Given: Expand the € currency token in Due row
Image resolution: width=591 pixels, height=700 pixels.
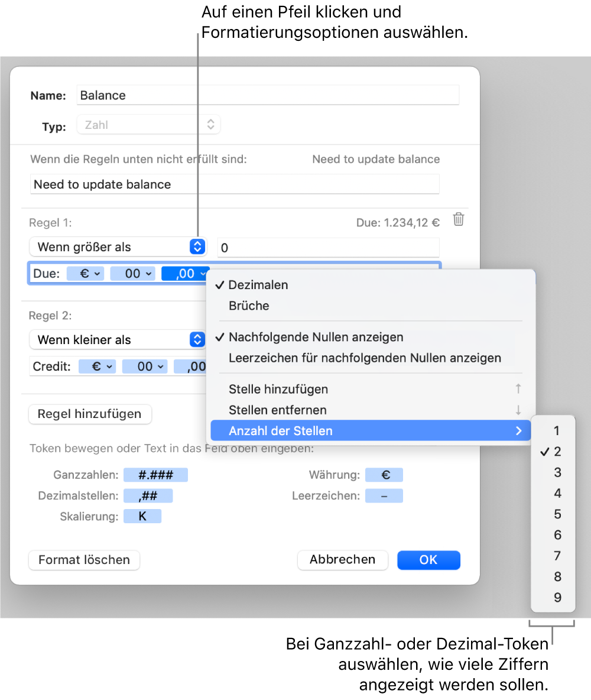Looking at the screenshot, I should pyautogui.click(x=85, y=274).
